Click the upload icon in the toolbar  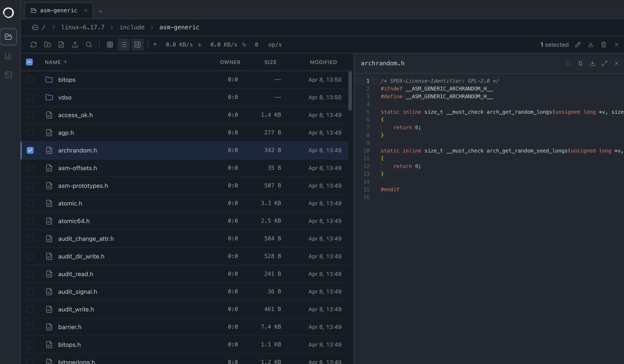click(x=75, y=45)
